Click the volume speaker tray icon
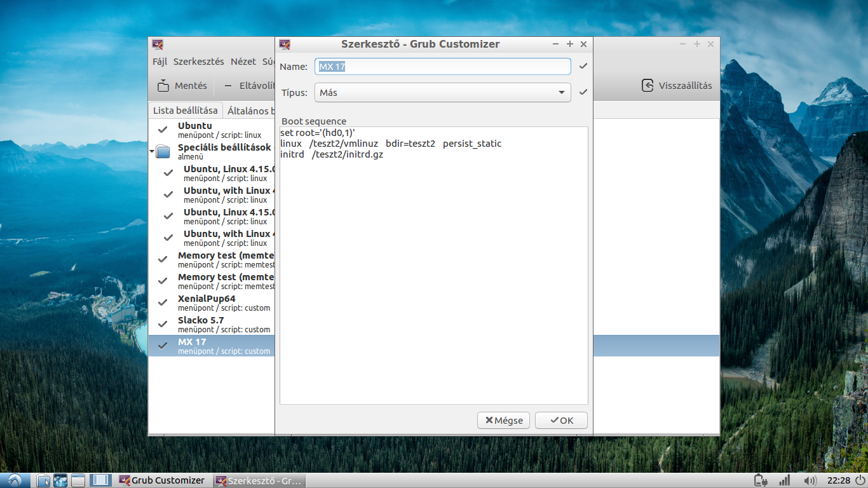 point(810,480)
